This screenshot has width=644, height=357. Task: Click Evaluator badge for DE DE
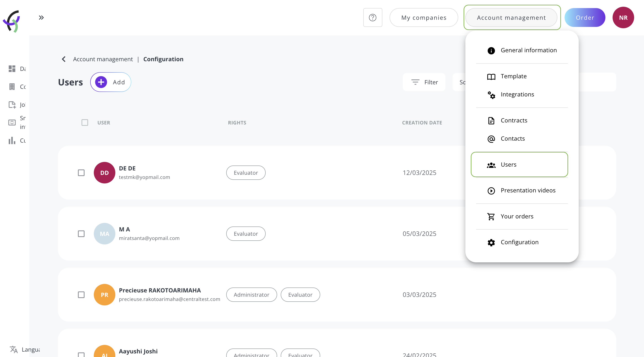pos(246,173)
